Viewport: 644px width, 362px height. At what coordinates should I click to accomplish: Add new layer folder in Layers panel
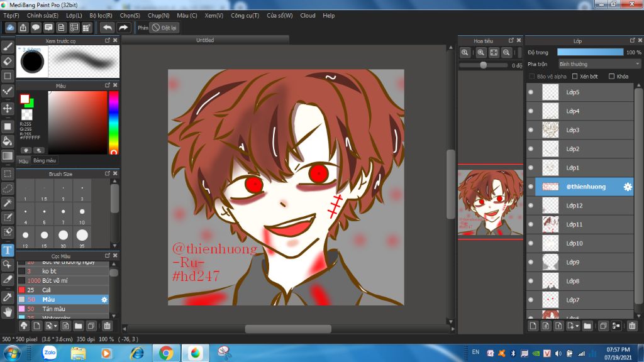point(587,326)
